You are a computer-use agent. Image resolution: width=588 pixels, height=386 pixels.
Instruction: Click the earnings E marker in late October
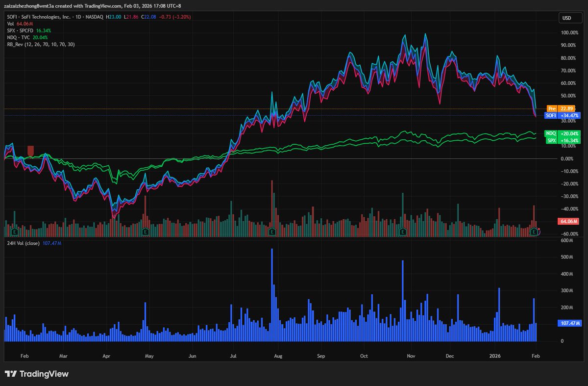tap(403, 231)
